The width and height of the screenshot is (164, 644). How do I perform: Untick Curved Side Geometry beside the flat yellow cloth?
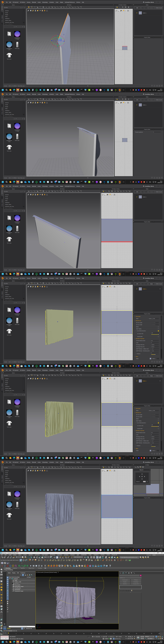pyautogui.click(x=159, y=331)
